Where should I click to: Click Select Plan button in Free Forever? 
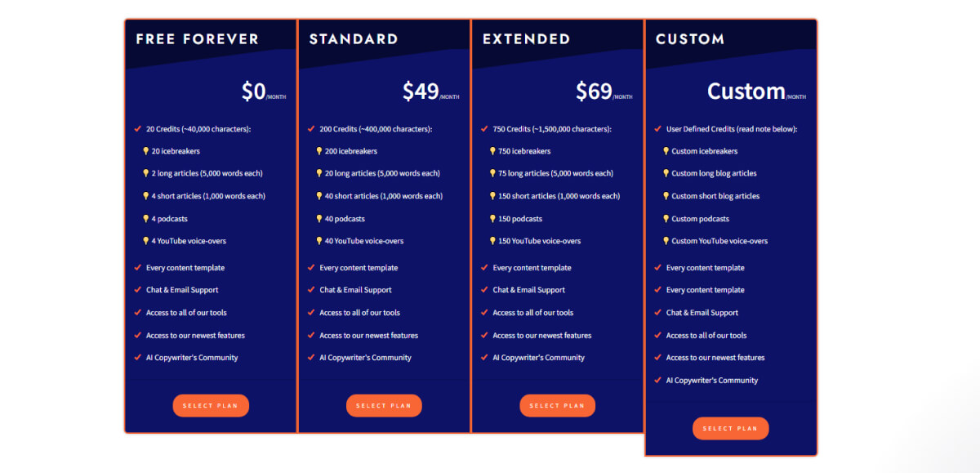pos(210,405)
